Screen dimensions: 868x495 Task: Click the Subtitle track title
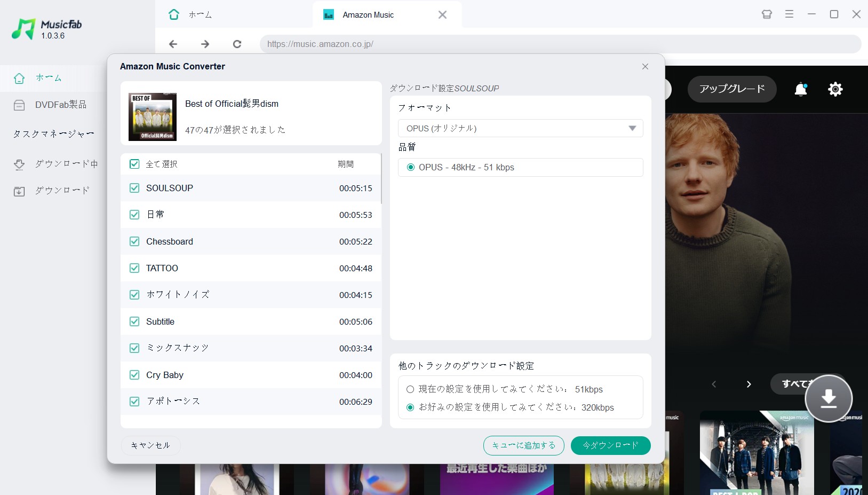coord(160,321)
